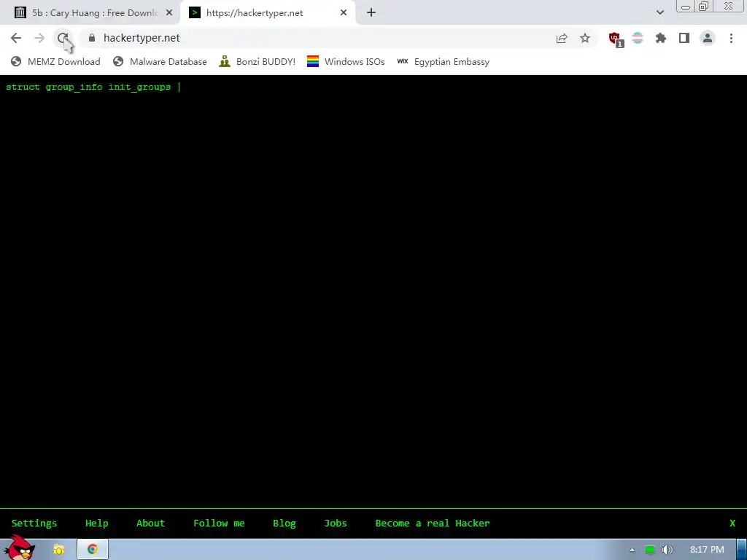The width and height of the screenshot is (747, 560).
Task: Click the green network tray icon
Action: pyautogui.click(x=650, y=550)
